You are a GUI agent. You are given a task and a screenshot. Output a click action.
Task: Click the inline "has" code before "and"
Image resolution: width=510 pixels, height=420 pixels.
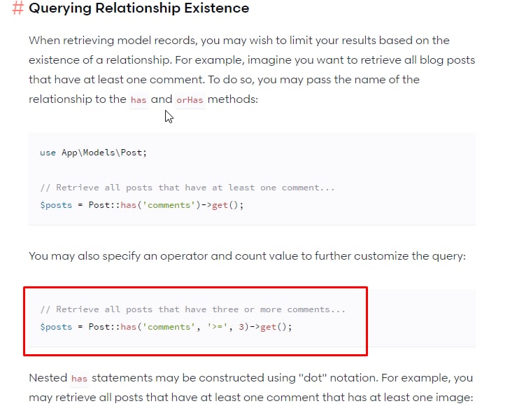click(139, 100)
